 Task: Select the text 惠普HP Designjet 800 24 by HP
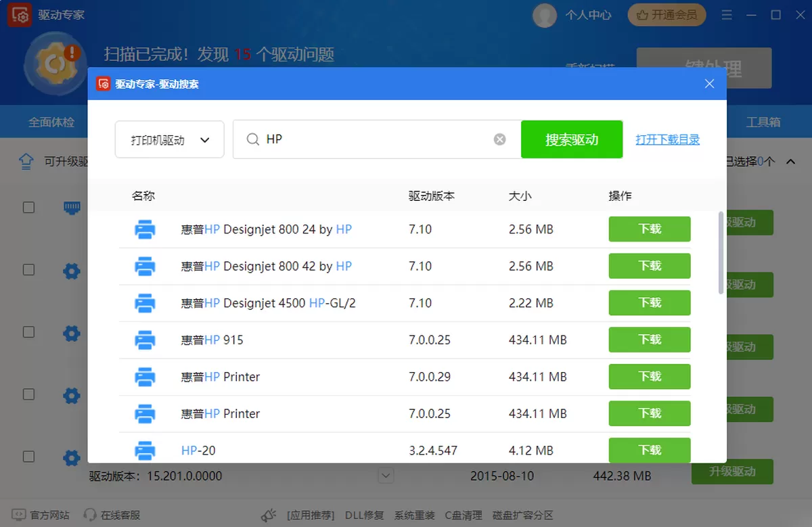[x=267, y=229]
